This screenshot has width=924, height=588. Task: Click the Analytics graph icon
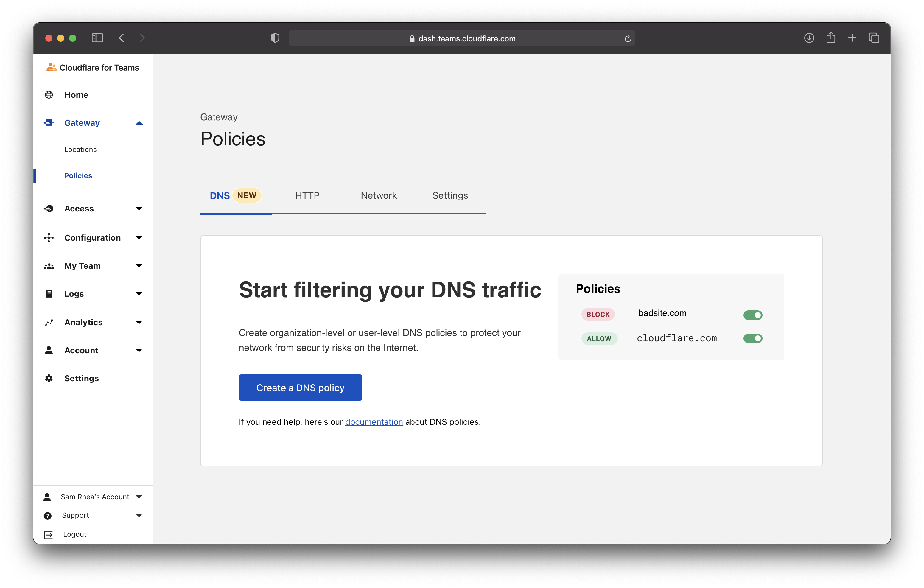pyautogui.click(x=49, y=322)
